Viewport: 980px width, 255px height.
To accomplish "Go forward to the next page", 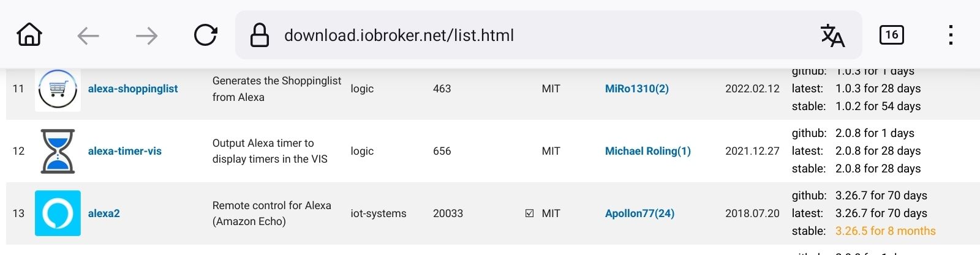I will click(x=146, y=35).
